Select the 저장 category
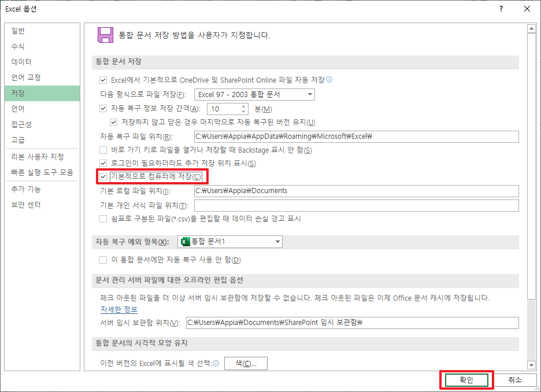This screenshot has height=392, width=541. point(42,93)
